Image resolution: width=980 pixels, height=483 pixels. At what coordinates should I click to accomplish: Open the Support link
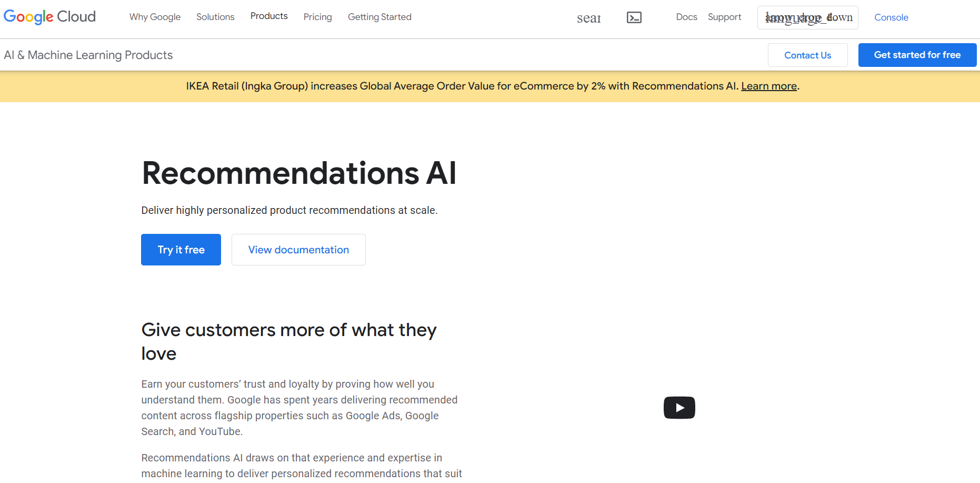click(x=724, y=17)
